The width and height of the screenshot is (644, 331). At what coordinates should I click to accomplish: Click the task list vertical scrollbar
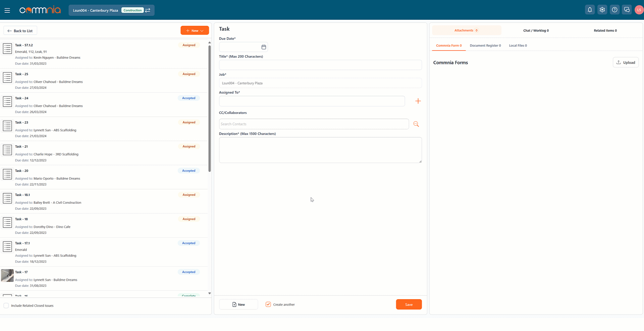point(210,109)
